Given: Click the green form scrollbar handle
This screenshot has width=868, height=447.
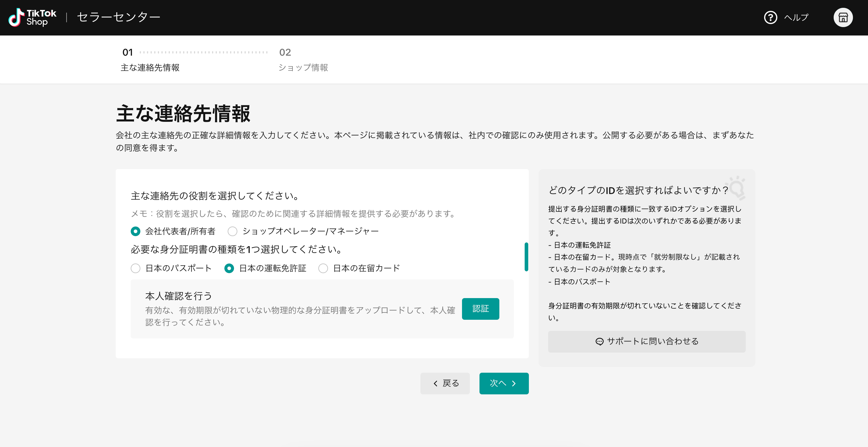Looking at the screenshot, I should 526,257.
